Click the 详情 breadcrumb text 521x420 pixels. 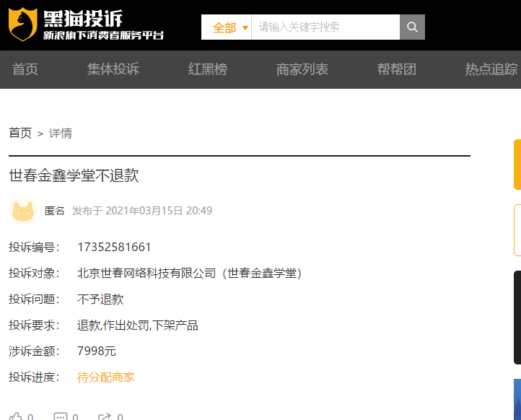(x=61, y=134)
